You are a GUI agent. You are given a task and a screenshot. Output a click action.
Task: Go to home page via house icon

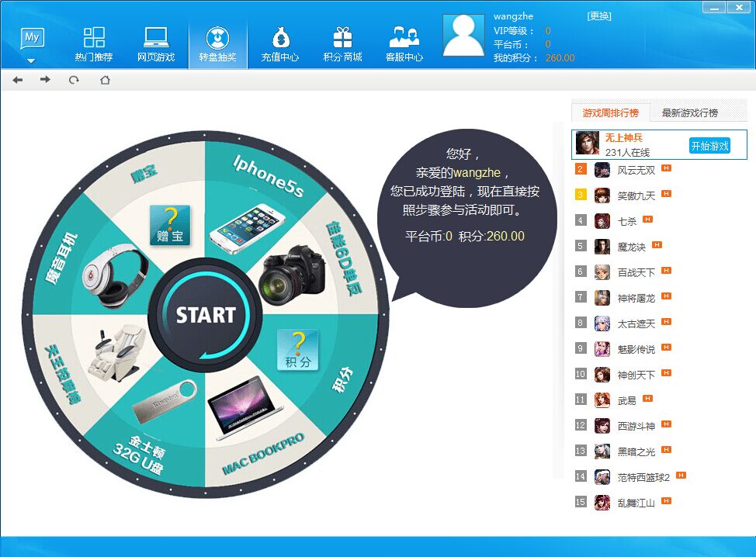[105, 80]
